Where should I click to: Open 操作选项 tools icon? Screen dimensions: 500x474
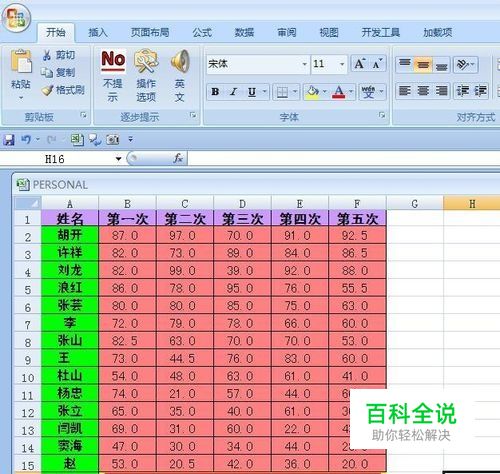146,61
